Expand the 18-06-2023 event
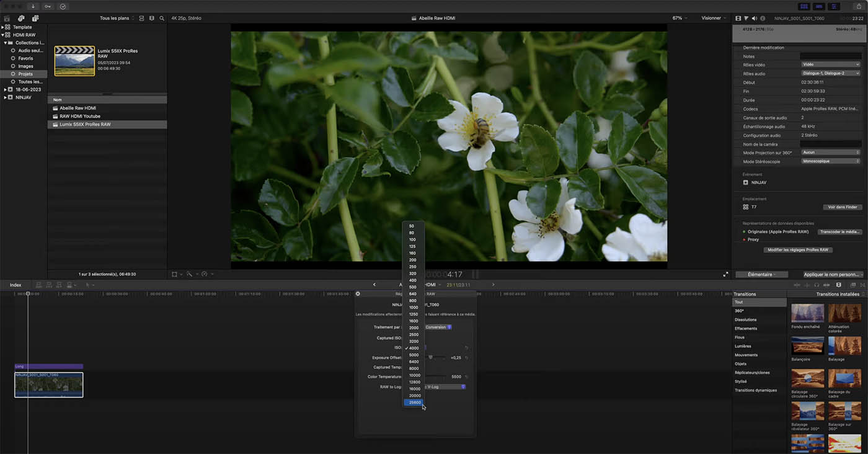This screenshot has height=454, width=868. pyautogui.click(x=5, y=89)
